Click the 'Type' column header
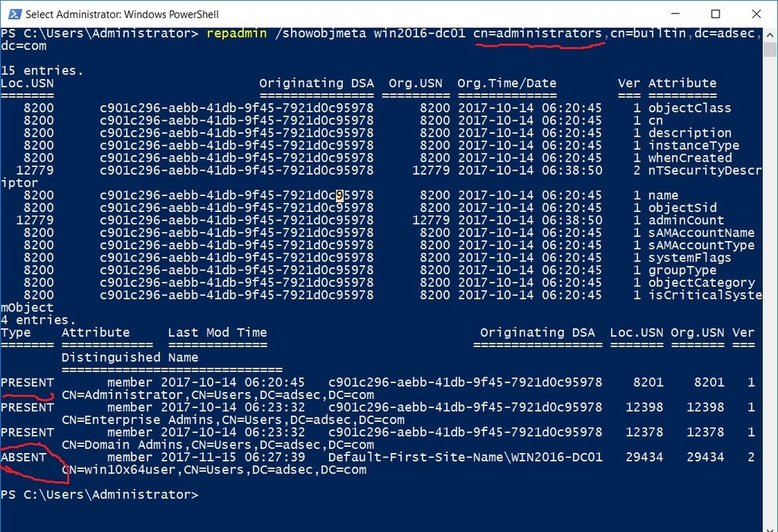The width and height of the screenshot is (778, 532). click(x=16, y=333)
